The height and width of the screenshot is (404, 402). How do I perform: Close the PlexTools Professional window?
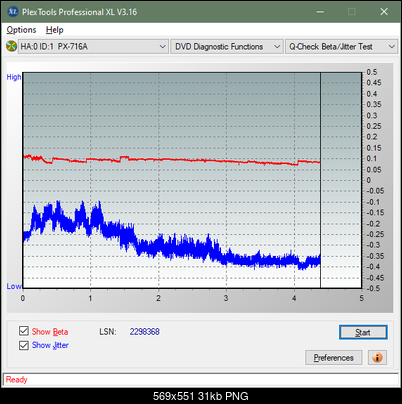click(384, 12)
